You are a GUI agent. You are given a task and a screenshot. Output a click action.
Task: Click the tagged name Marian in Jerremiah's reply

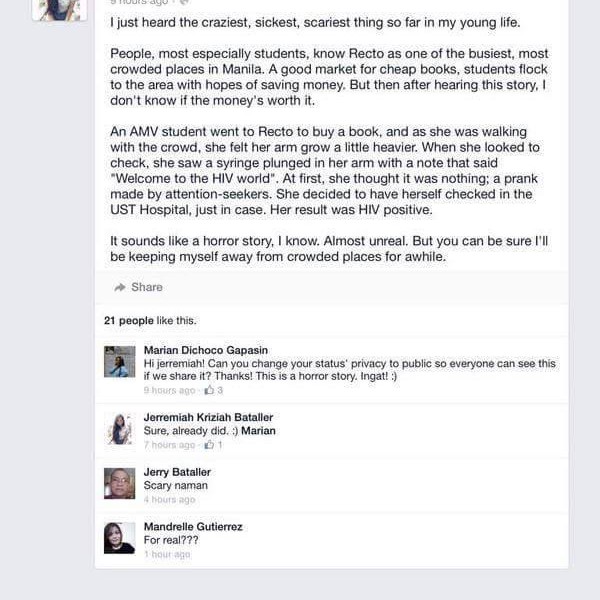258,431
